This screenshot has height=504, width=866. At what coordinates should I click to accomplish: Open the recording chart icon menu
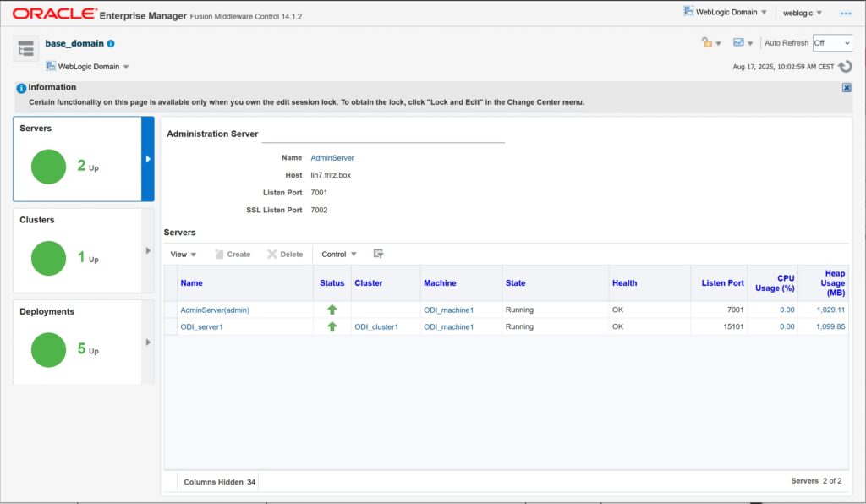743,42
